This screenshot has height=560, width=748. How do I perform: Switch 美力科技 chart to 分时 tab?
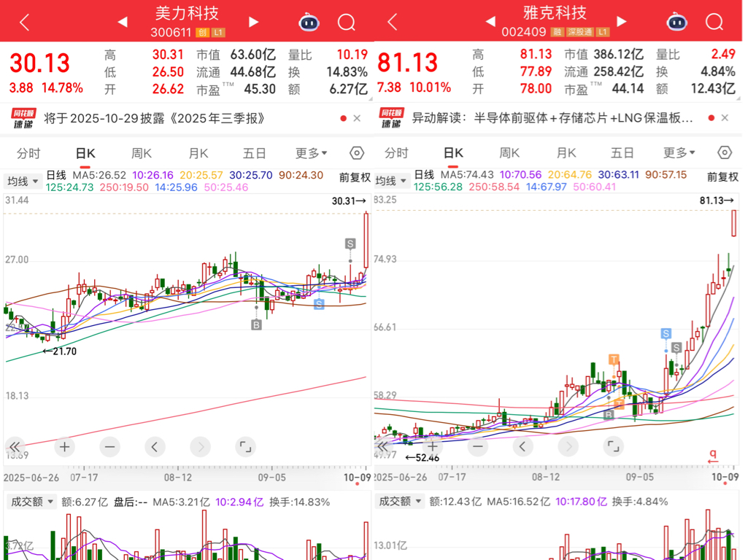[28, 153]
